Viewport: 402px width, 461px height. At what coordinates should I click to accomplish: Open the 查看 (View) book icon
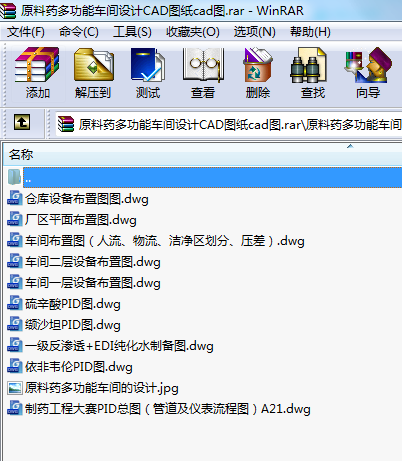coord(203,74)
